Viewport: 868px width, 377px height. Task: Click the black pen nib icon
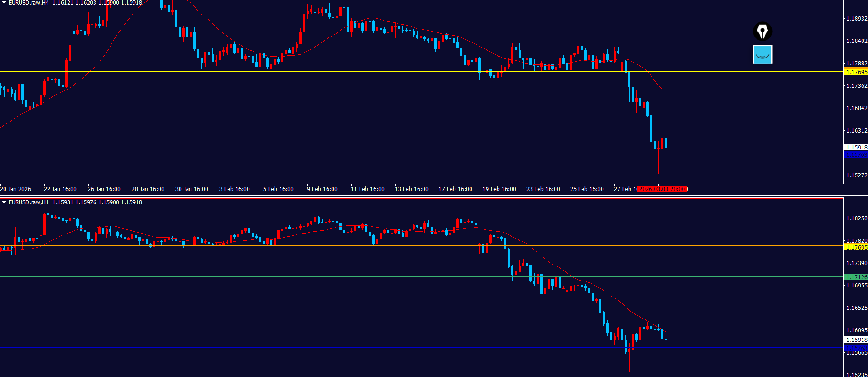point(762,32)
